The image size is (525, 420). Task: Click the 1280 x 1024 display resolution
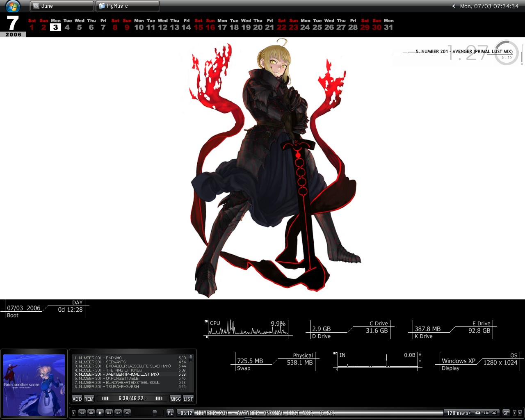pos(500,363)
